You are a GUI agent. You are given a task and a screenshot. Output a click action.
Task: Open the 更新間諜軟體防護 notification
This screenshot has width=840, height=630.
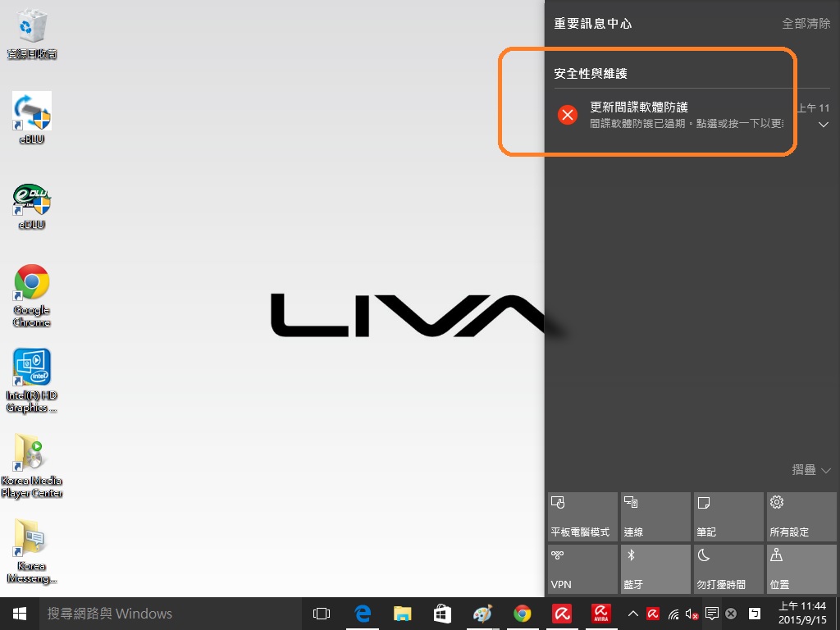(x=692, y=115)
